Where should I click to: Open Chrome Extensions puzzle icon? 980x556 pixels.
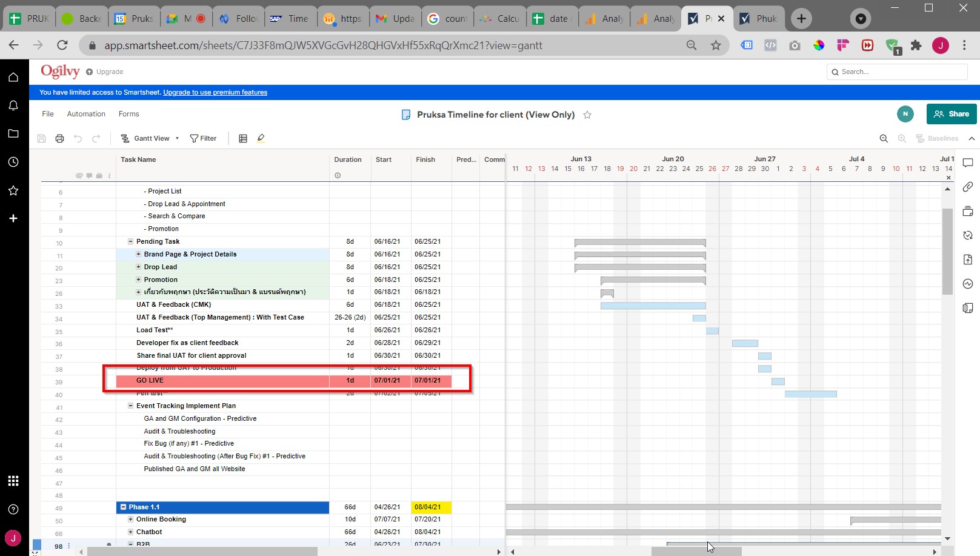(916, 45)
